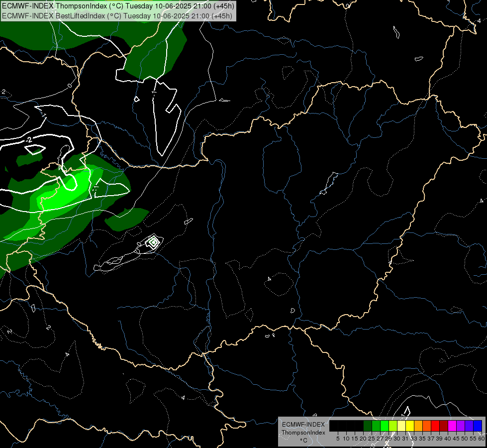Click the legend's ThompsonIndex label

click(x=303, y=433)
